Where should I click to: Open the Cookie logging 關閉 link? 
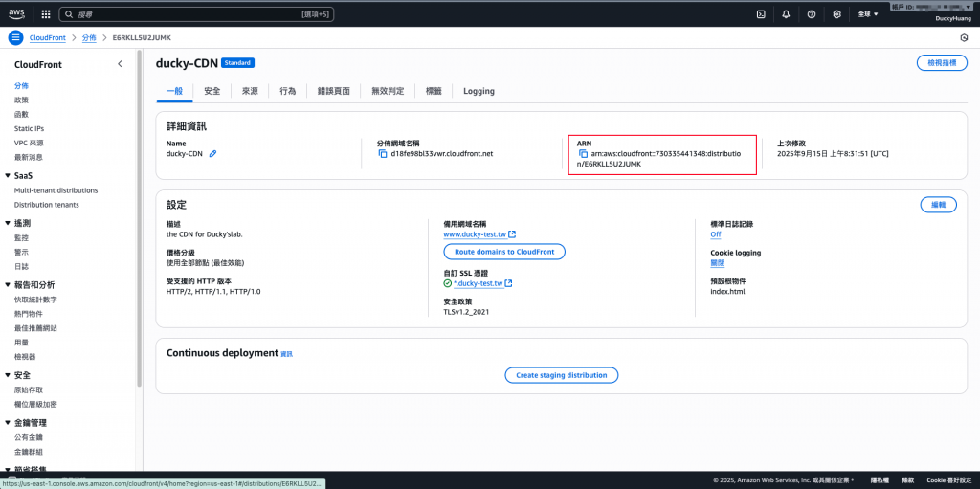[718, 263]
